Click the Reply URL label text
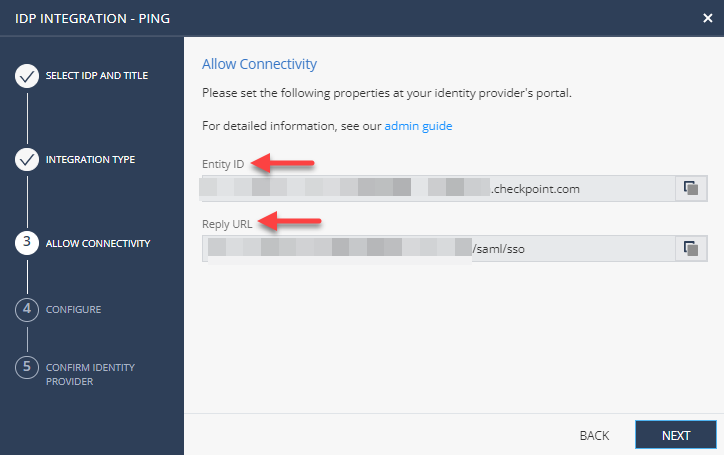Image resolution: width=724 pixels, height=455 pixels. tap(227, 223)
